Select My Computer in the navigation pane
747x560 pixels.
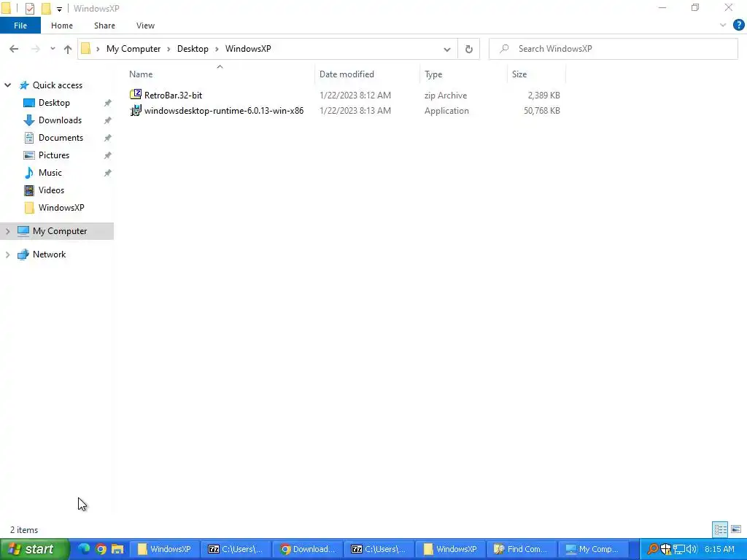tap(60, 231)
